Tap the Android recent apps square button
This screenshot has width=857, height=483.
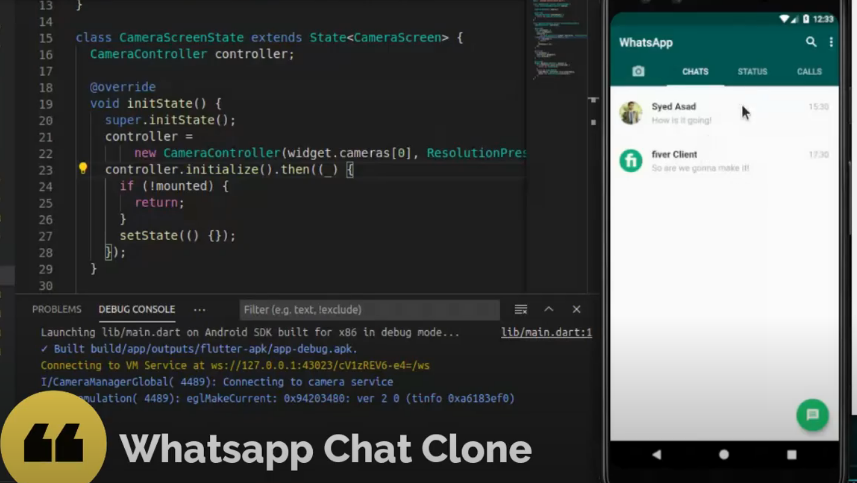pyautogui.click(x=791, y=455)
